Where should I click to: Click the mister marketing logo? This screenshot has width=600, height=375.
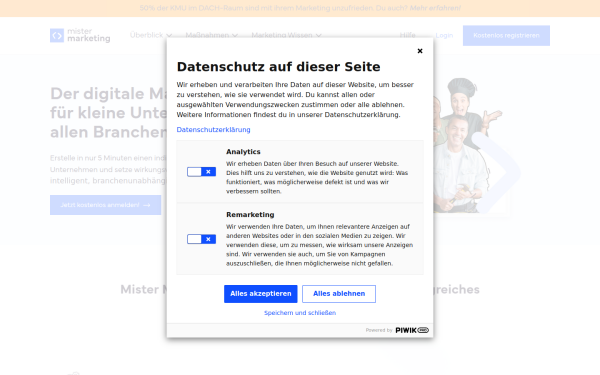click(80, 35)
